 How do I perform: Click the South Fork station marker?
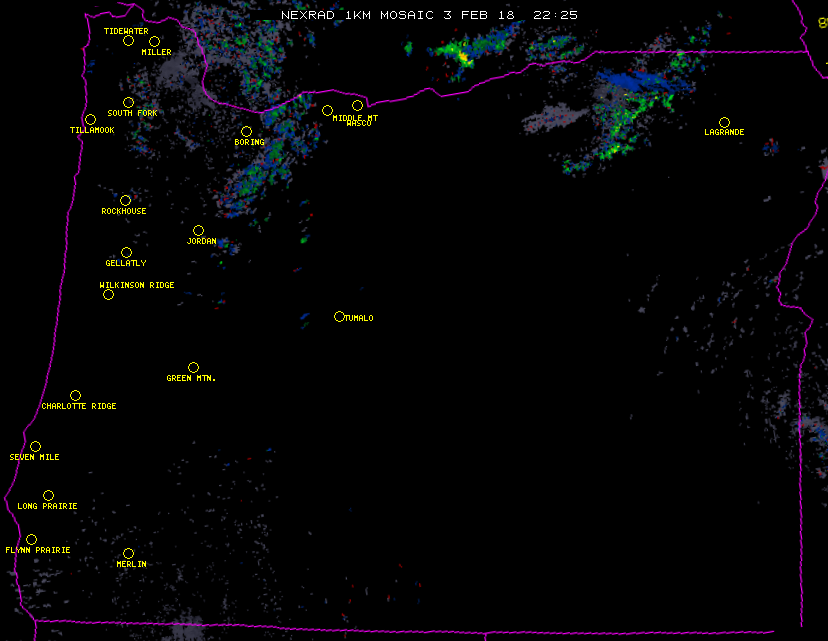(128, 103)
